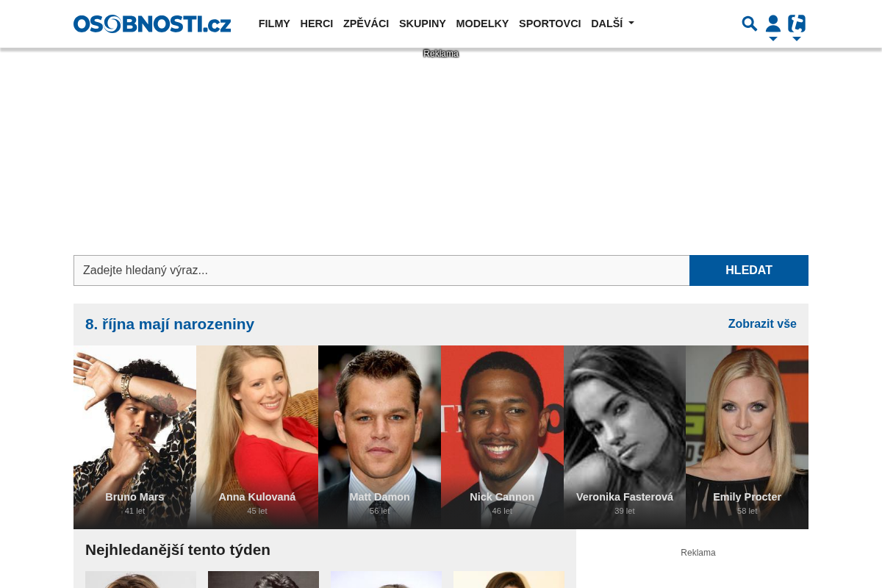Open Bruno Mars birthday card

pos(135,437)
